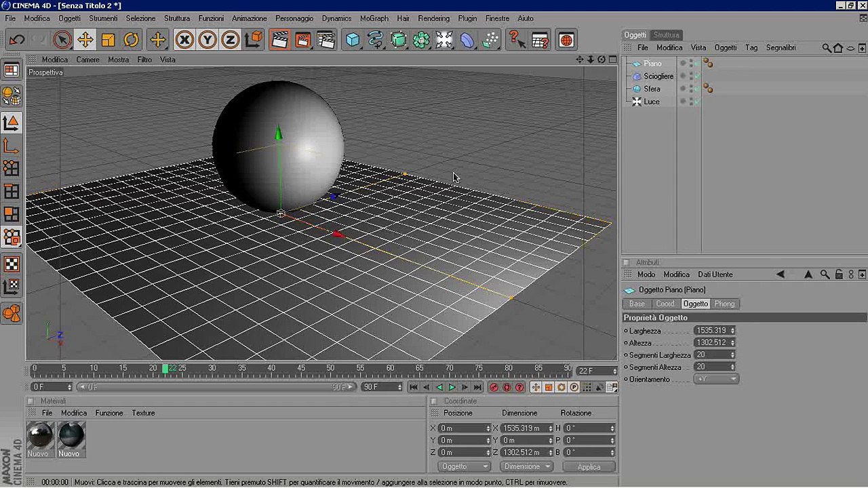Screen dimensions: 868x488
Task: Click the home icon in object manager
Action: [838, 47]
